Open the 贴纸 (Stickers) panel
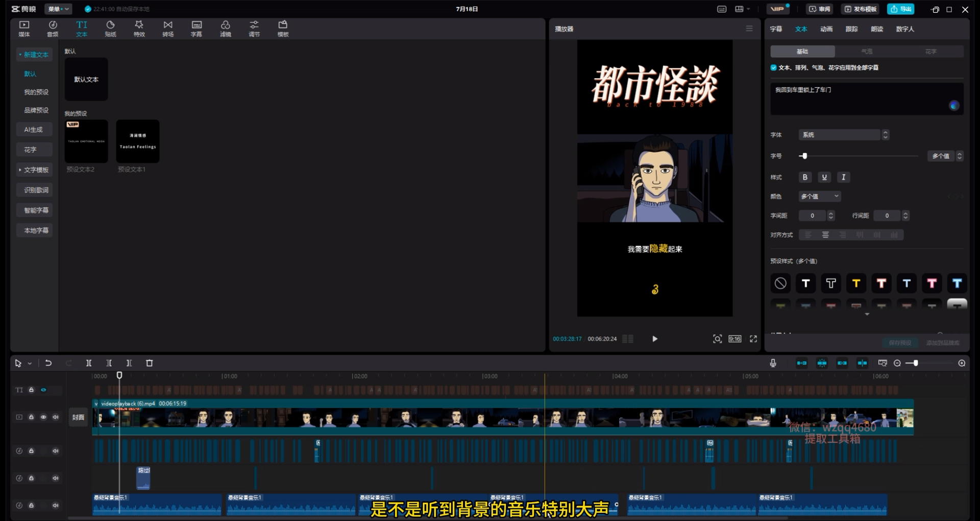The width and height of the screenshot is (980, 521). (x=110, y=29)
